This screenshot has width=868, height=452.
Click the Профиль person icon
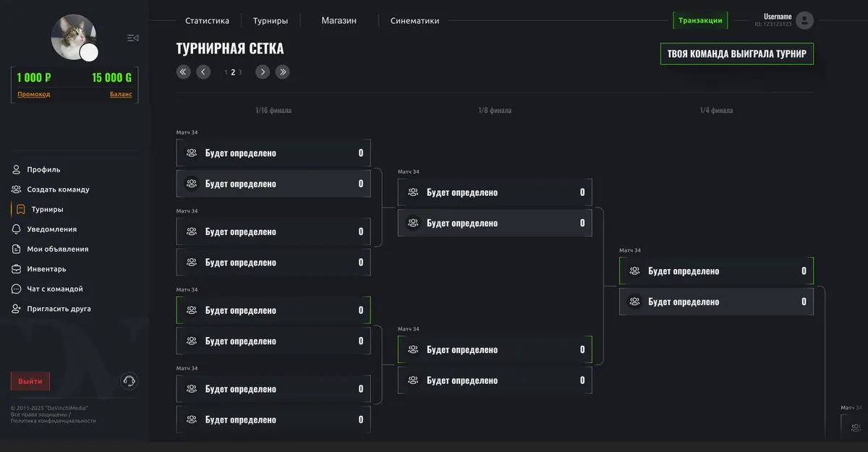click(16, 170)
